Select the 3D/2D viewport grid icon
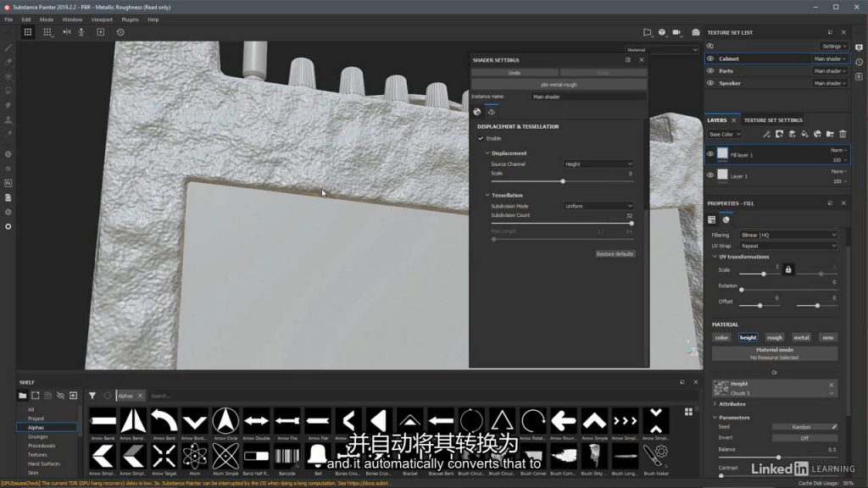868x488 pixels. click(28, 32)
